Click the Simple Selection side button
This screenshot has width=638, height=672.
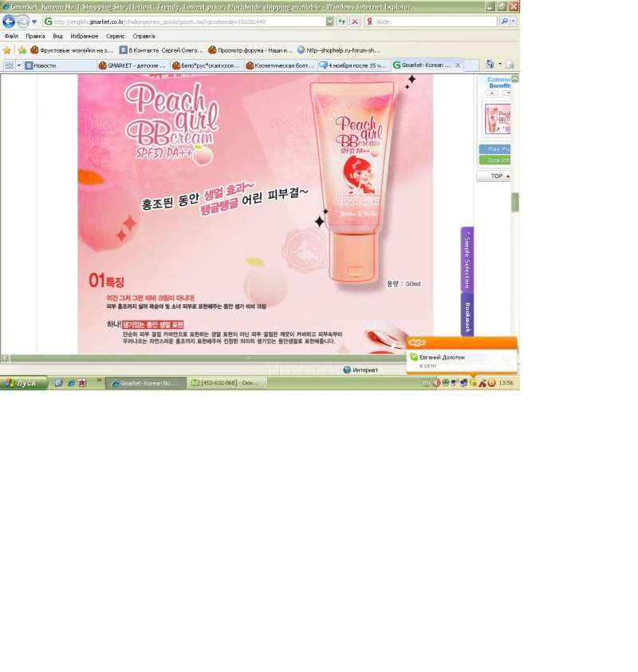[467, 259]
